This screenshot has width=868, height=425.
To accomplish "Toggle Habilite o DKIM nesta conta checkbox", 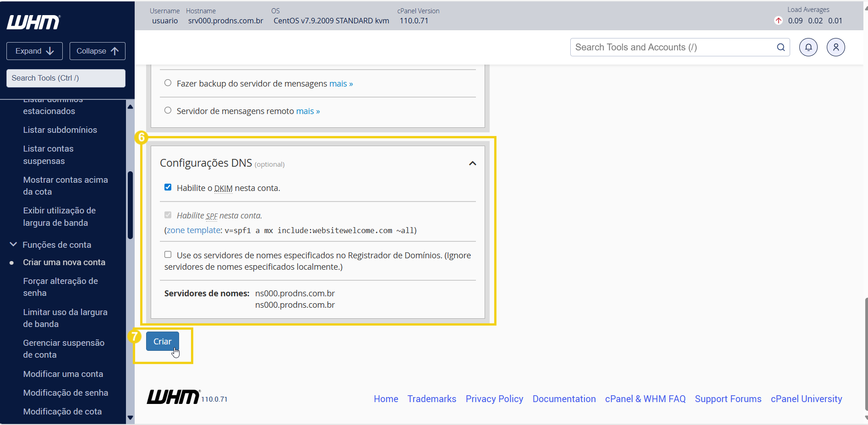I will 168,187.
